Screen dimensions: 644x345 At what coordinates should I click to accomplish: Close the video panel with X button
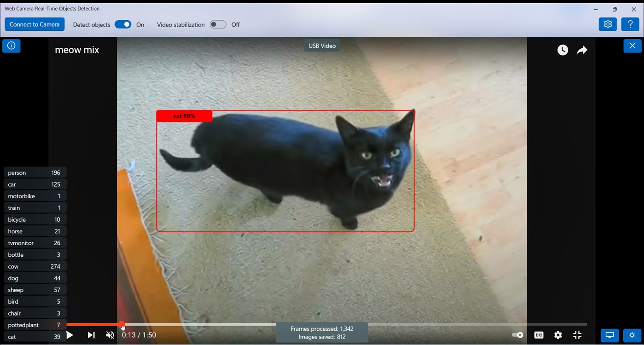[632, 46]
